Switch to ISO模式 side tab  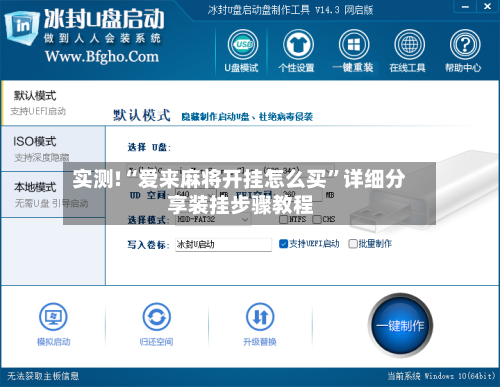[53, 149]
